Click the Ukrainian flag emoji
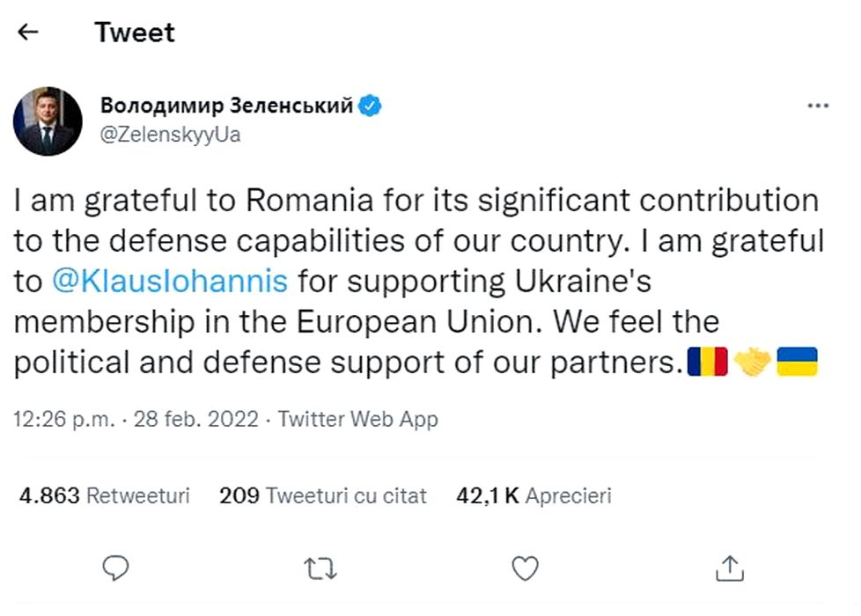This screenshot has height=616, width=861. click(x=797, y=361)
